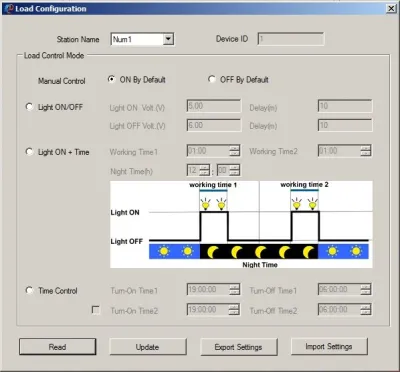Click the Turn-Off Time2 spinner arrows
The image size is (400, 372).
[x=366, y=310]
